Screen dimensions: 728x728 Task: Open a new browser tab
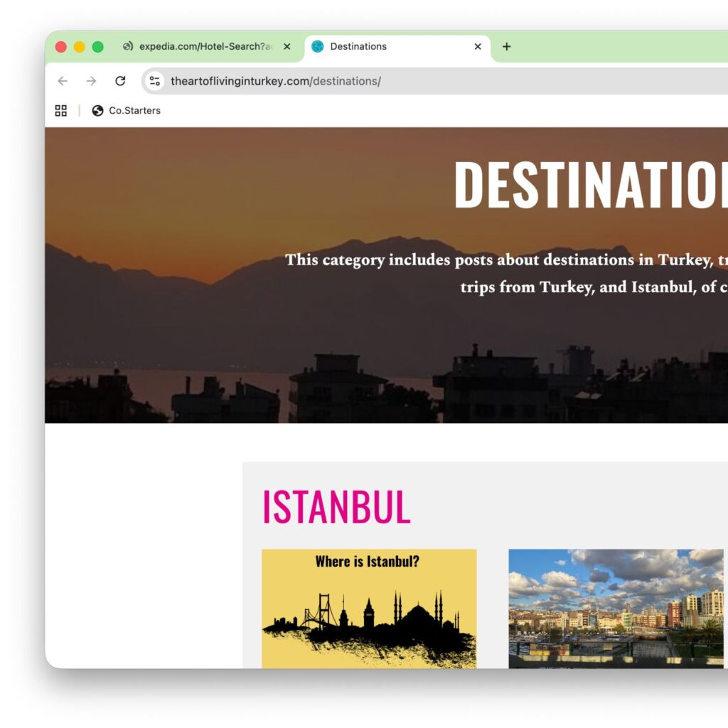(507, 46)
